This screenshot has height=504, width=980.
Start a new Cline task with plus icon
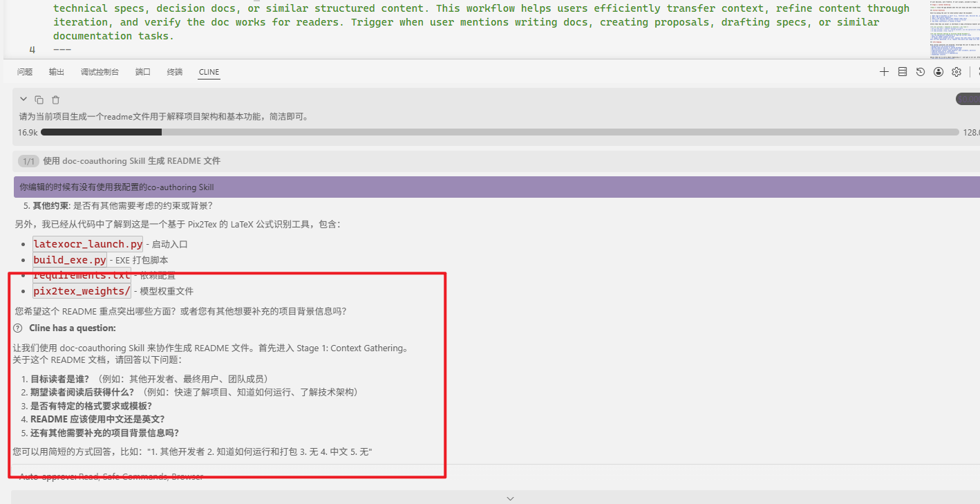[x=884, y=72]
